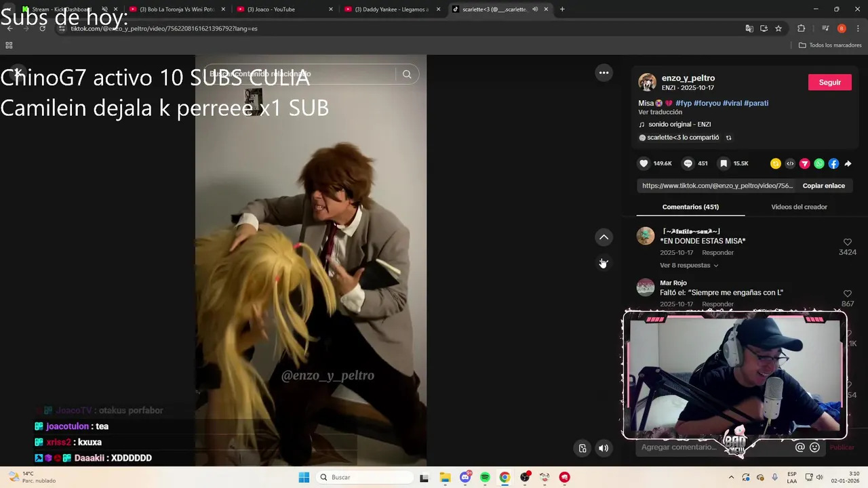
Task: Share the video to WhatsApp
Action: tap(819, 163)
